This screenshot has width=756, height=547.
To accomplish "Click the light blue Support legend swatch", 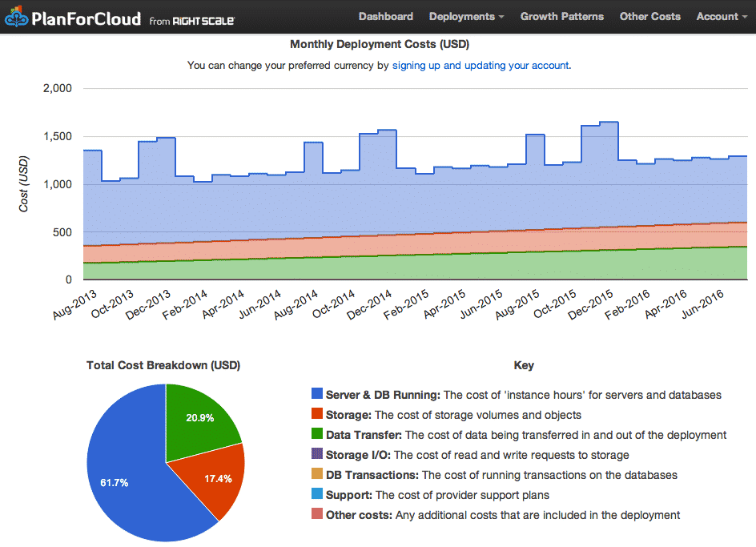I will (316, 495).
